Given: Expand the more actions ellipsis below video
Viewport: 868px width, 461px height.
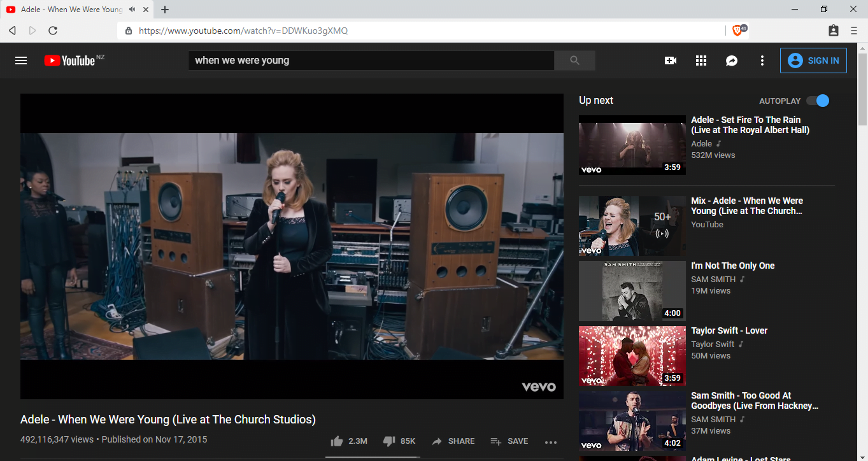Looking at the screenshot, I should 551,442.
